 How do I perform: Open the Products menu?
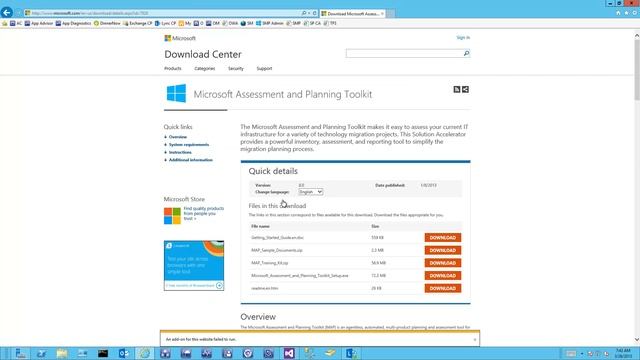point(173,69)
